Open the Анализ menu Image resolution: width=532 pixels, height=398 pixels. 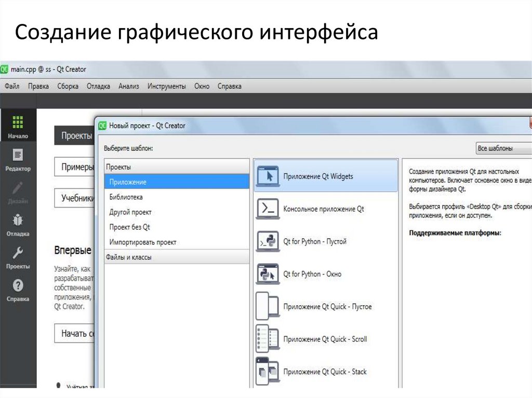pos(129,86)
